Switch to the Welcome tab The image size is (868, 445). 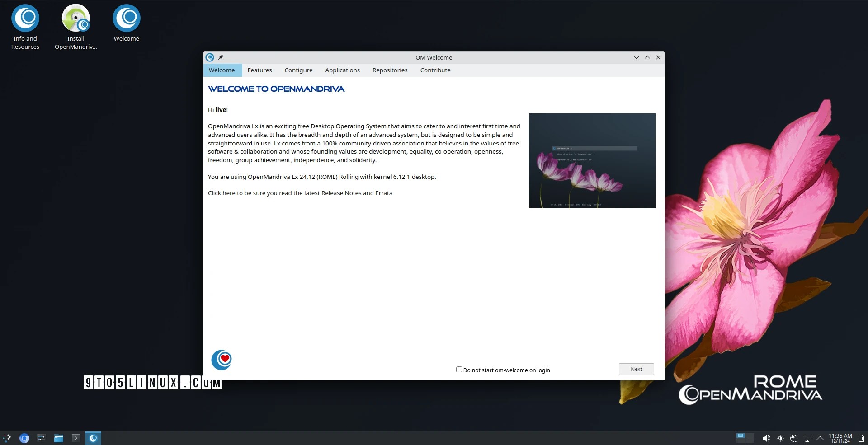[x=222, y=70]
